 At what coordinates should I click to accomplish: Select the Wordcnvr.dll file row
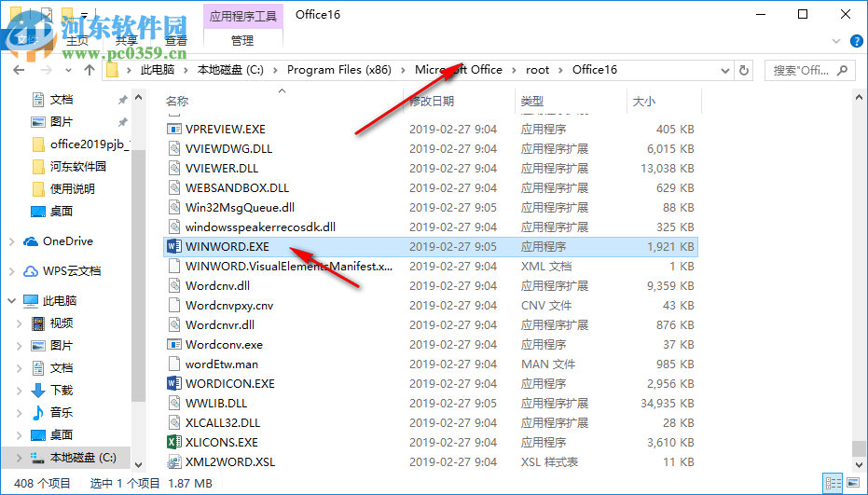click(431, 325)
